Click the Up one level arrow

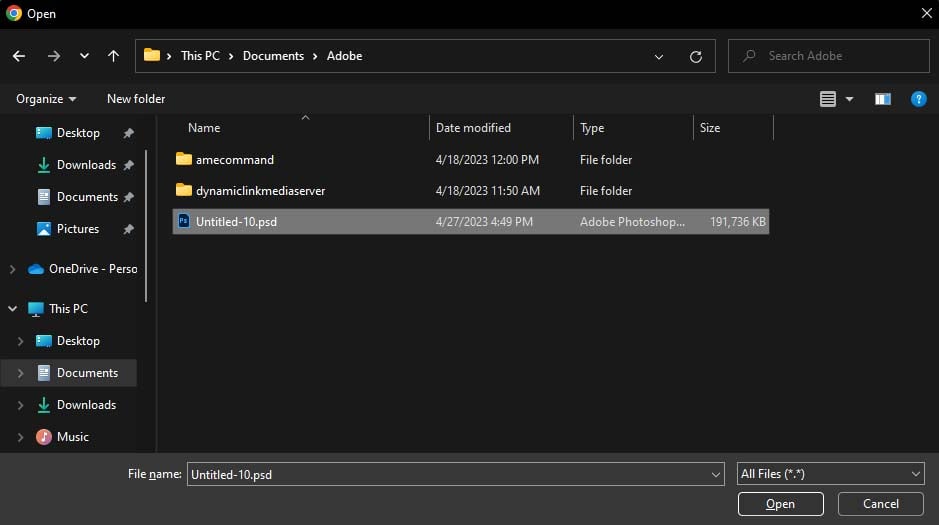tap(113, 56)
